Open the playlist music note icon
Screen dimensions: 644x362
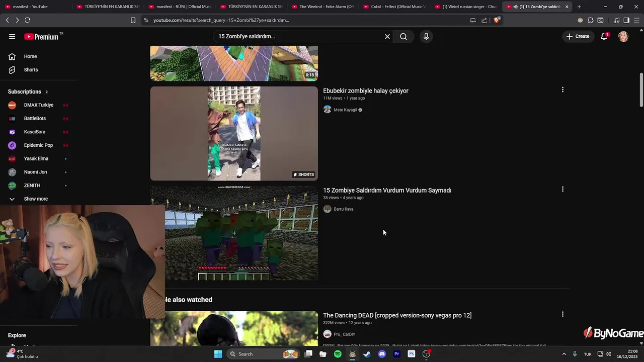pyautogui.click(x=616, y=20)
